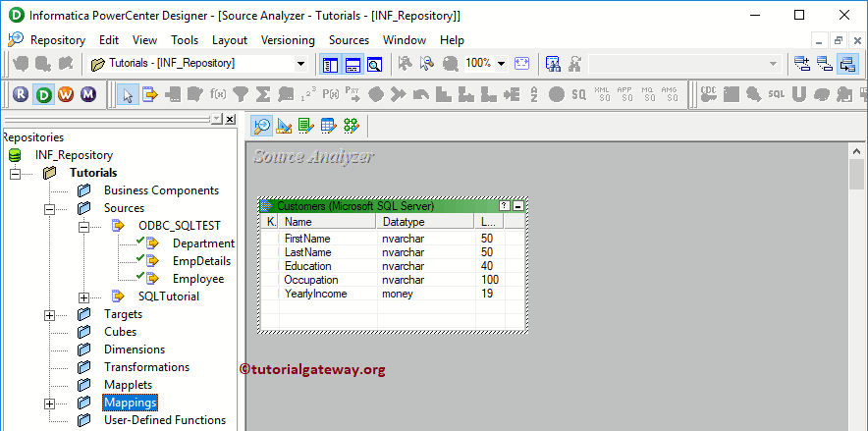This screenshot has height=431, width=868.
Task: Close the Navigator panel with X
Action: [230, 119]
